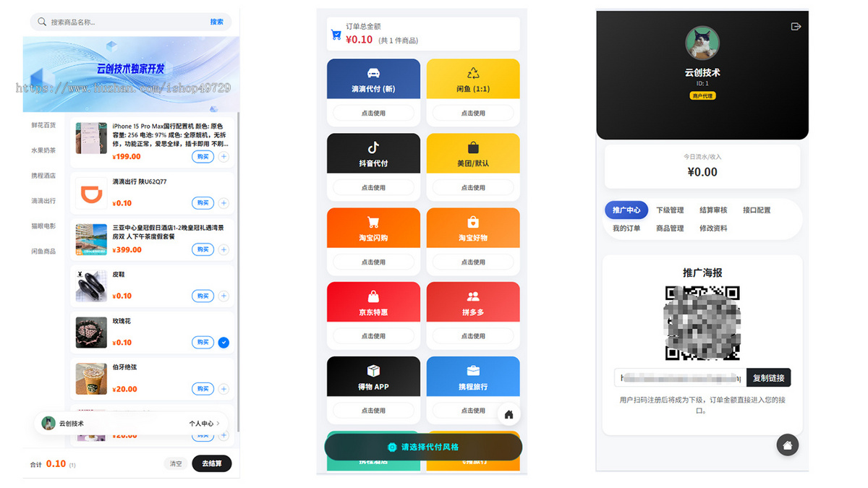Buy the 三亚中心皇冠假日酒店 item

tap(203, 249)
